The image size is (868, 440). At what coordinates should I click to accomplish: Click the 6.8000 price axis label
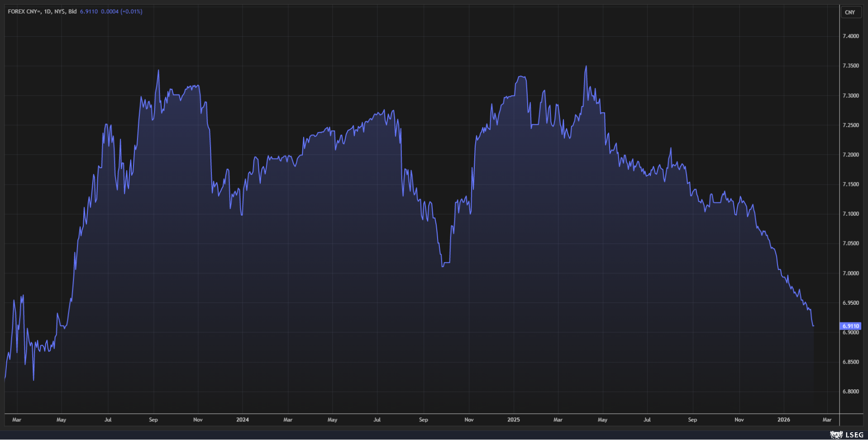[x=850, y=392]
